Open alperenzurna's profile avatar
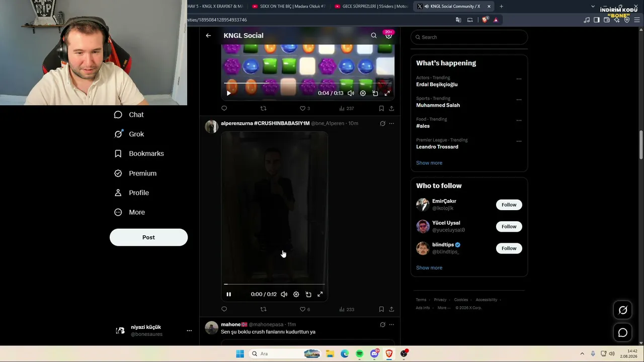This screenshot has height=362, width=644. (x=212, y=126)
